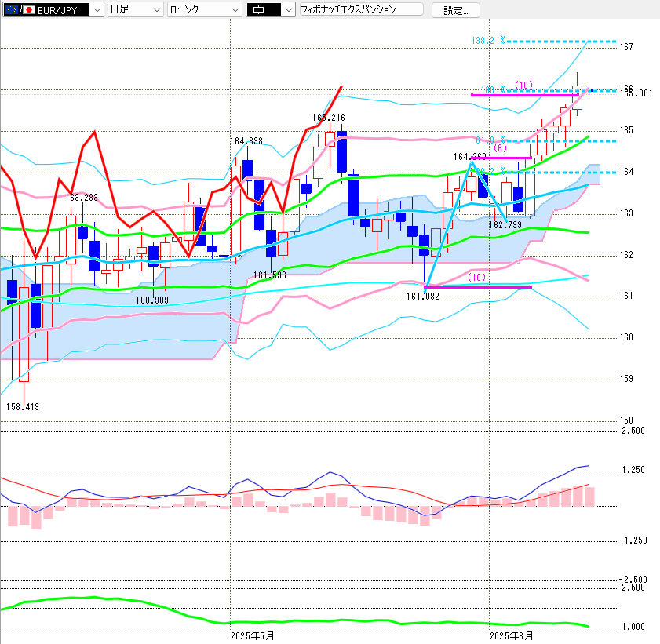This screenshot has height=644, width=660.
Task: Click the 設定... button
Action: pyautogui.click(x=455, y=10)
